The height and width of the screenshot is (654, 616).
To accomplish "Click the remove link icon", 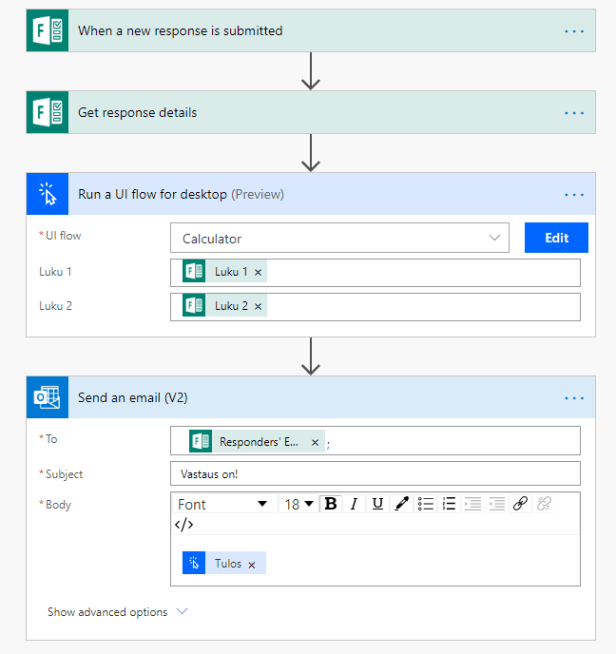I will tap(544, 504).
